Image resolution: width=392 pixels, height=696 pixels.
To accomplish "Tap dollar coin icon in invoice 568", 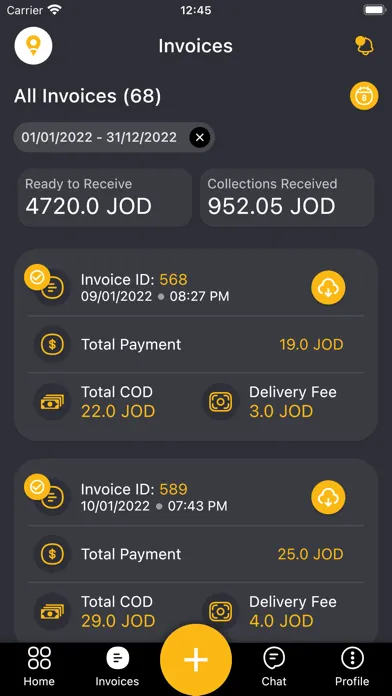I will click(x=52, y=344).
